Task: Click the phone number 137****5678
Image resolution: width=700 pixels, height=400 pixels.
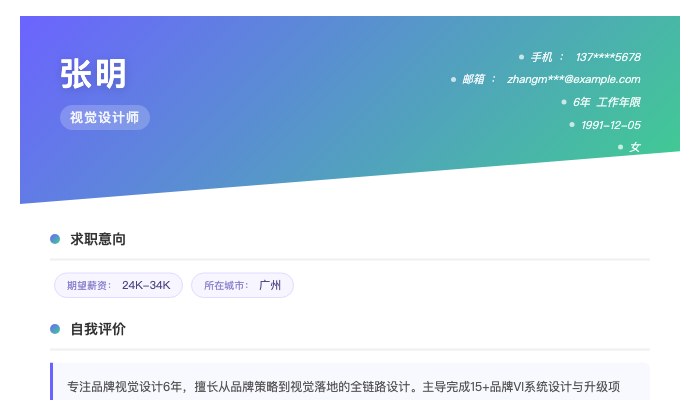Action: [x=608, y=57]
